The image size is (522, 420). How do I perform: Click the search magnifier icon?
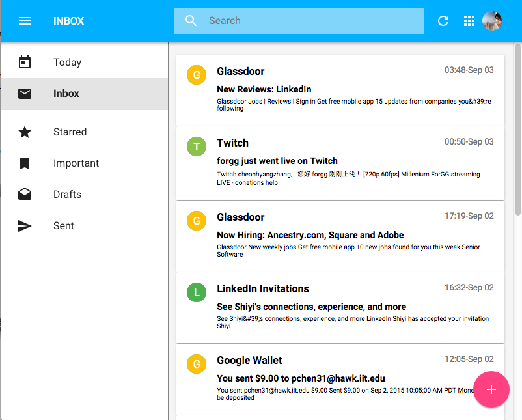coord(191,21)
